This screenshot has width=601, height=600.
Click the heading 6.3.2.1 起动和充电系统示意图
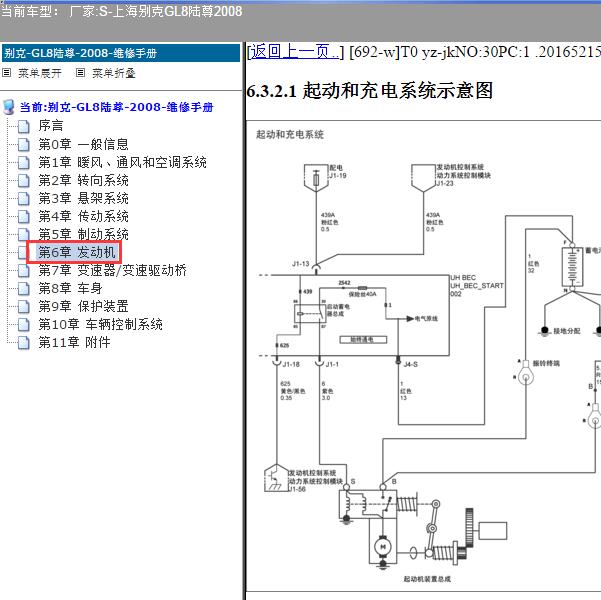(369, 91)
